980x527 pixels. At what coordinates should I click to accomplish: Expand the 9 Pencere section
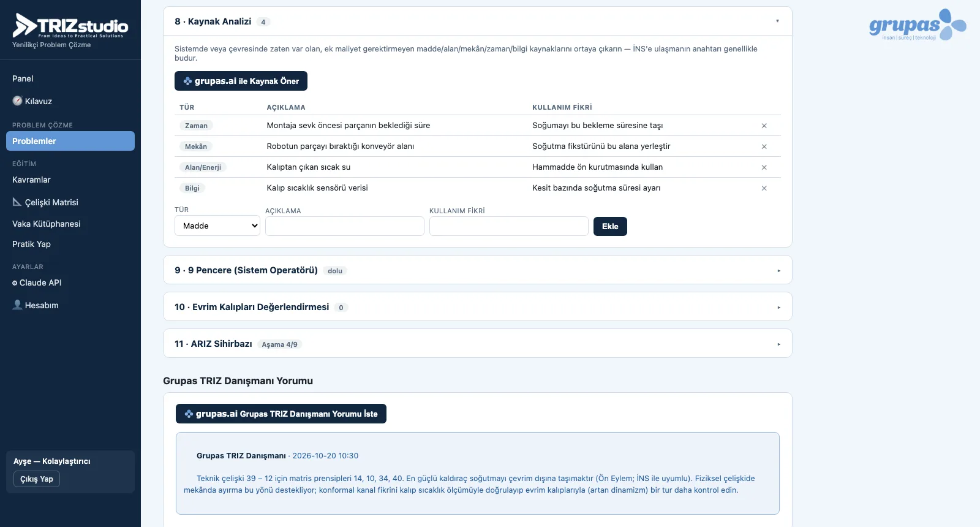[478, 270]
